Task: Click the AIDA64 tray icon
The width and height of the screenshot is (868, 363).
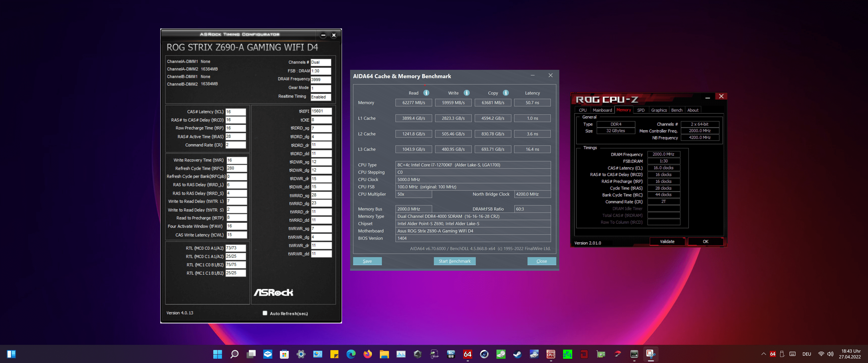Action: point(773,354)
